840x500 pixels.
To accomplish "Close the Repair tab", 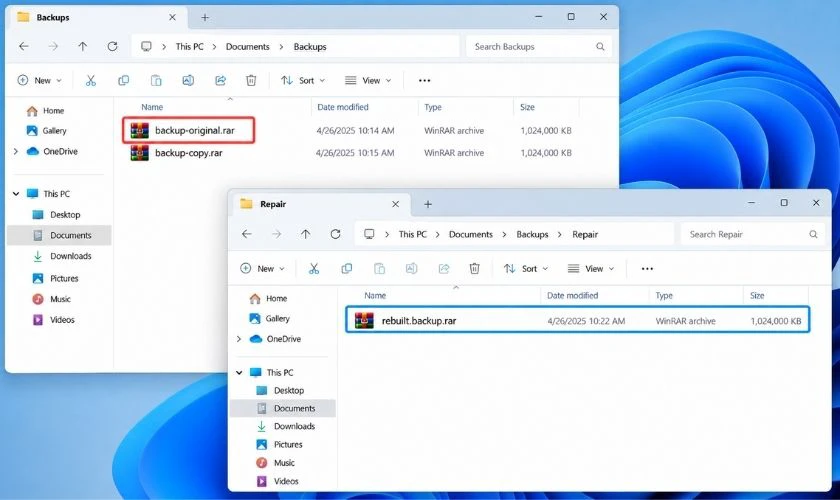I will pyautogui.click(x=395, y=204).
